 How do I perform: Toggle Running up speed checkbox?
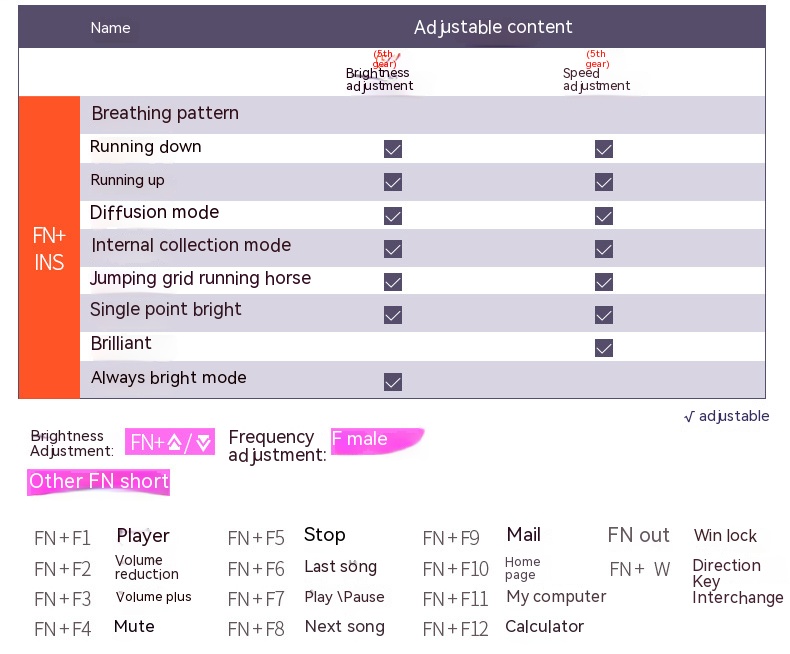click(604, 182)
